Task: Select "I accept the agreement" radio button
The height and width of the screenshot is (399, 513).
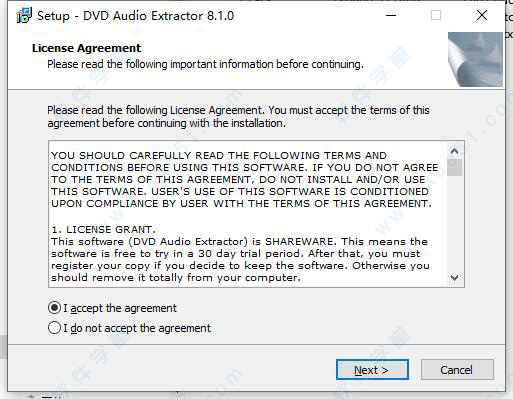Action: [x=54, y=308]
